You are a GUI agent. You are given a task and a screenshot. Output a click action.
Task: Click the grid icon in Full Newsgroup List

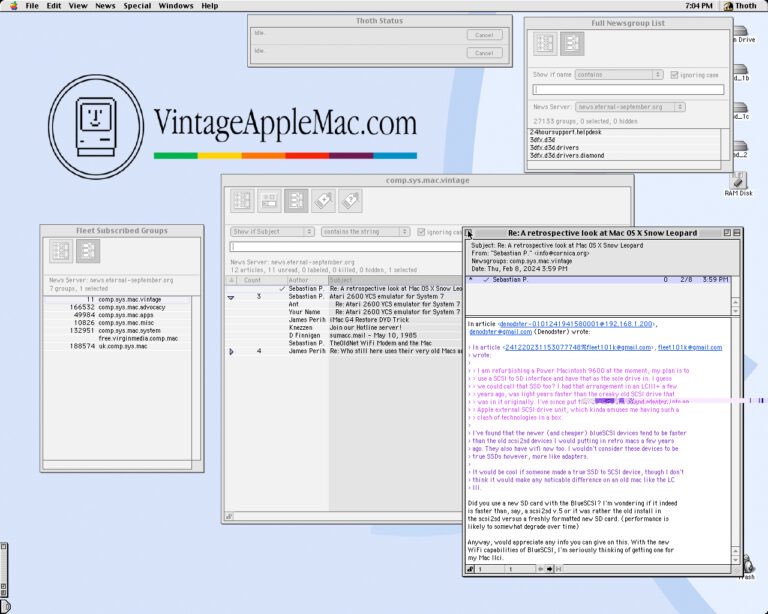coord(545,44)
